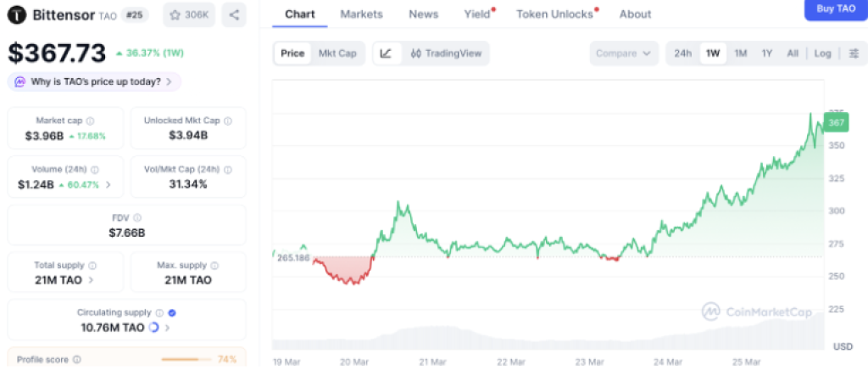Toggle Log scale on the chart

point(822,53)
